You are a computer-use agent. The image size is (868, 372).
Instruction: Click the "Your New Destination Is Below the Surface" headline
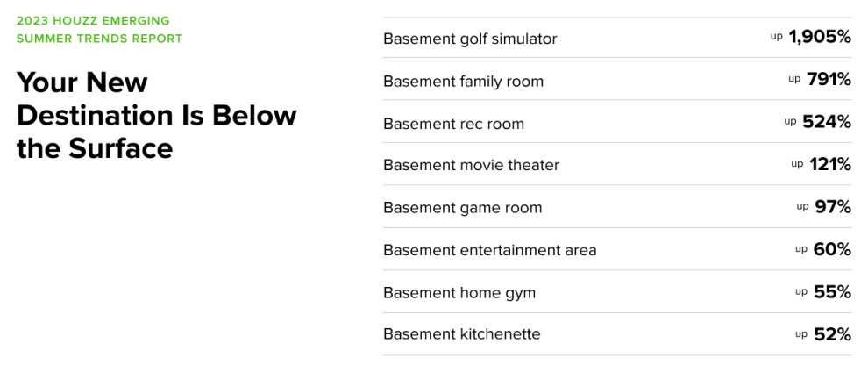pos(156,116)
